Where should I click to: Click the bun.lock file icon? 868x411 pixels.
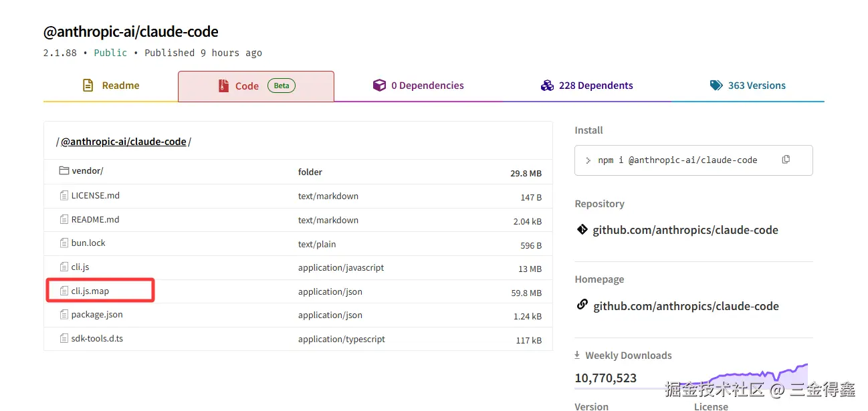[x=64, y=243]
